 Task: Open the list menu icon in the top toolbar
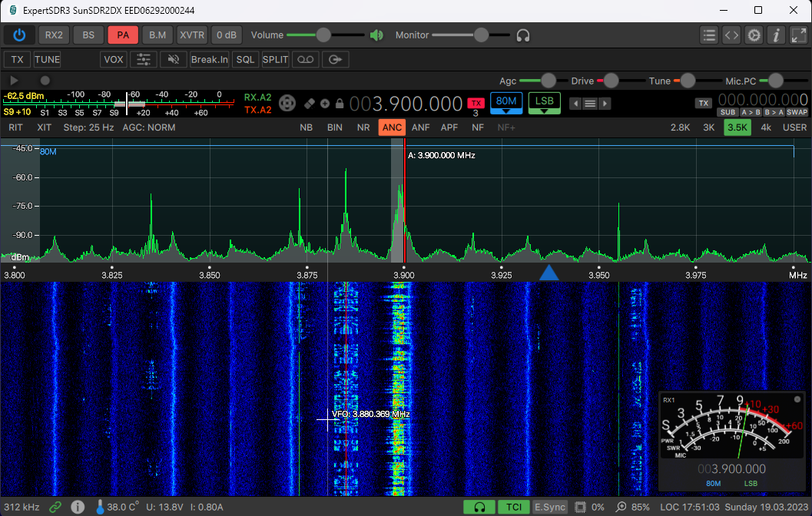(710, 35)
